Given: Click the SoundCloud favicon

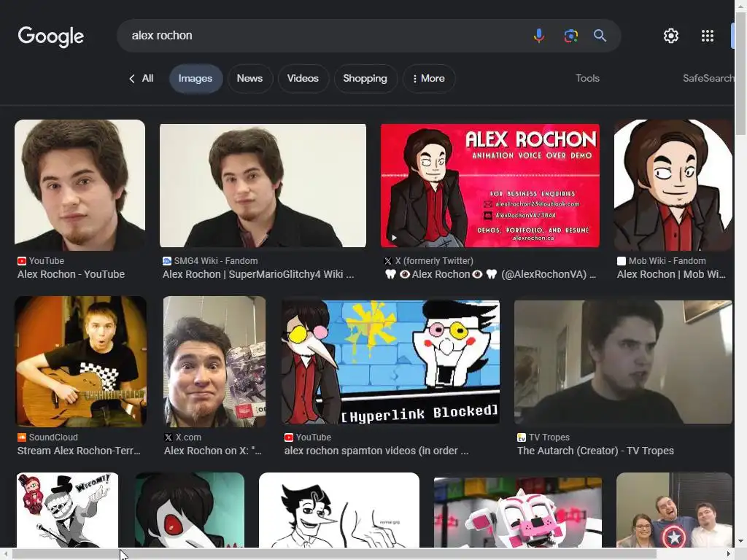Looking at the screenshot, I should click(21, 437).
